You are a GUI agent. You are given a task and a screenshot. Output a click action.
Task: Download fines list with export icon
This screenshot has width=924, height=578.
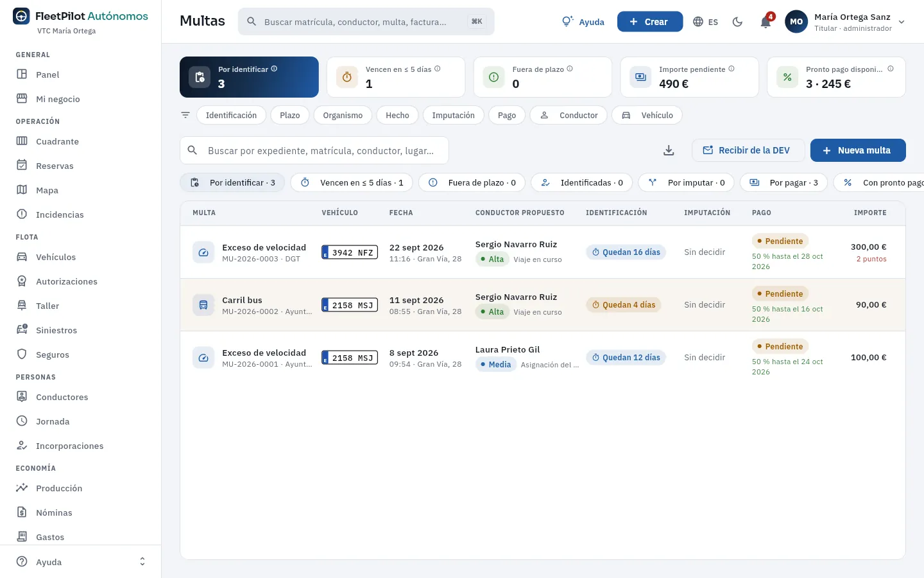click(x=669, y=150)
